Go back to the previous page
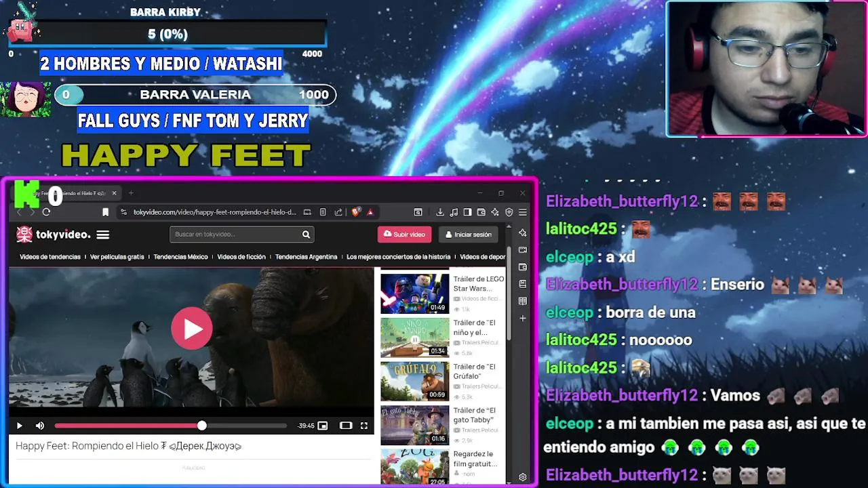 pos(19,212)
